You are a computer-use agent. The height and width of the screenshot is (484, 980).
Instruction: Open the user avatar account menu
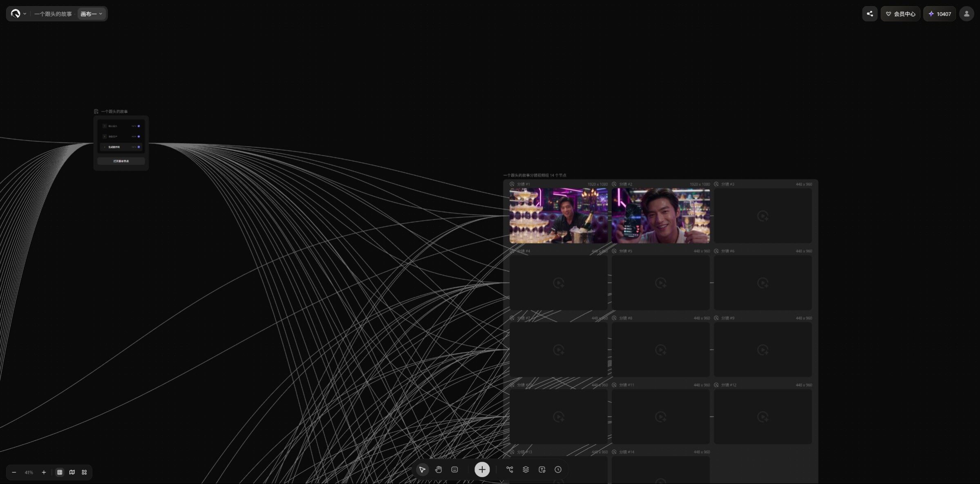[967, 14]
